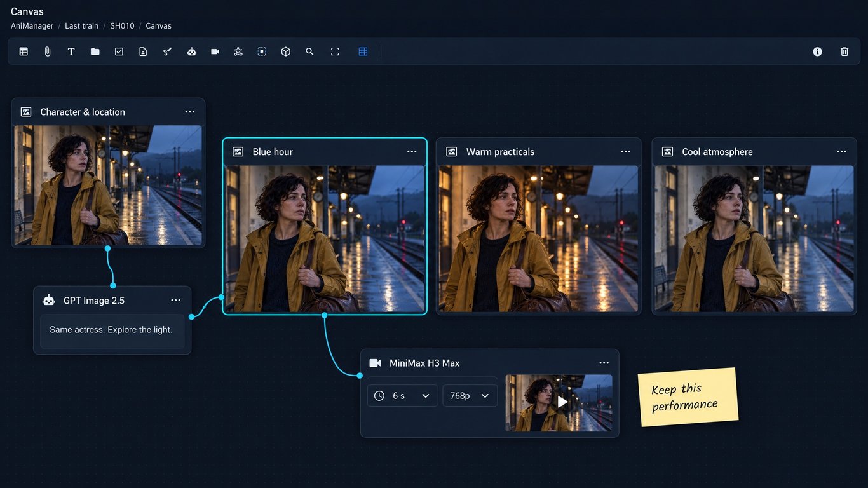Open the Last train breadcrumb link
This screenshot has height=488, width=868.
81,26
